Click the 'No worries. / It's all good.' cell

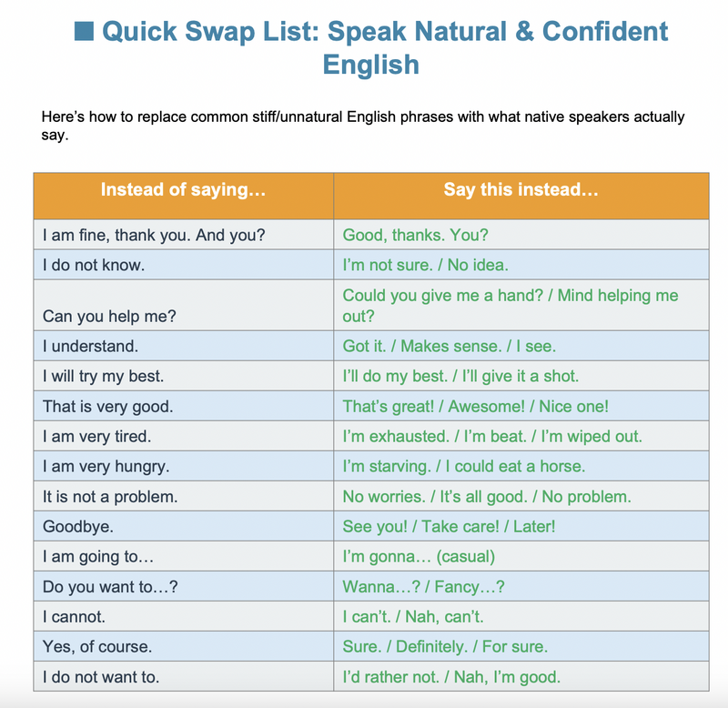tap(521, 496)
